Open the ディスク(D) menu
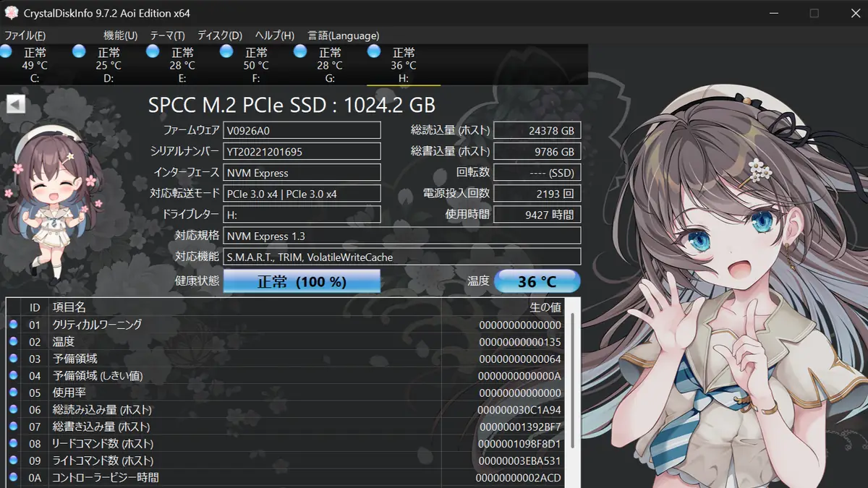Viewport: 868px width, 488px height. pyautogui.click(x=219, y=35)
